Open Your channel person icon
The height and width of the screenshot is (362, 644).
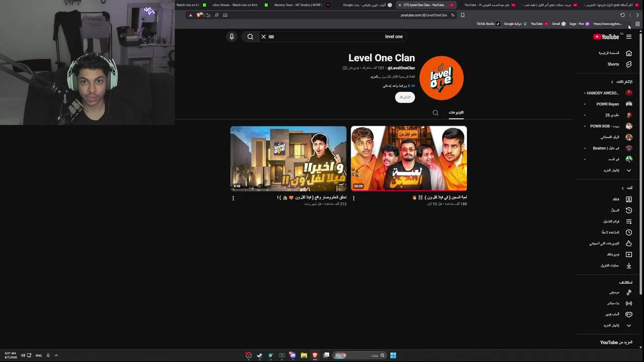click(x=628, y=199)
